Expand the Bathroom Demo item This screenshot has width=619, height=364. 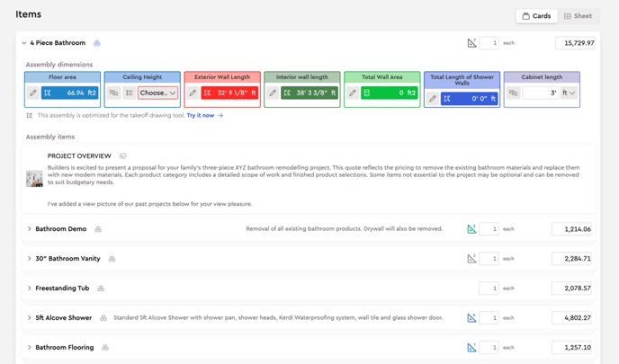point(29,229)
